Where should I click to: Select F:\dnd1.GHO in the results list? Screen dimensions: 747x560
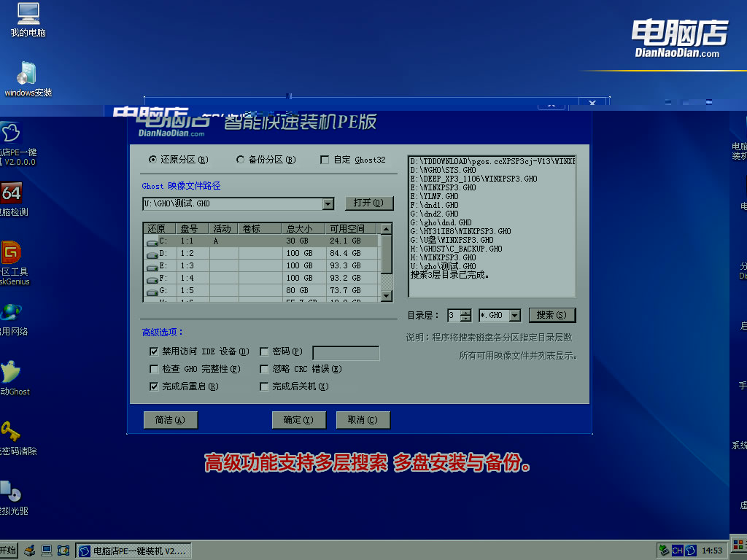pos(434,205)
